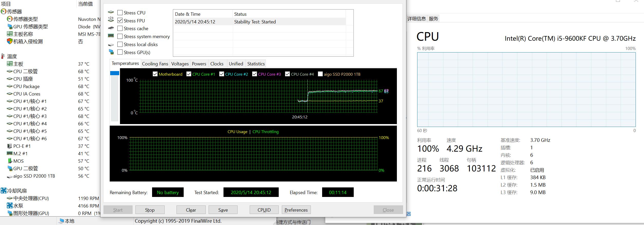The image size is (644, 225).
Task: Uncheck the Stress FPU checkbox
Action: [x=120, y=20]
